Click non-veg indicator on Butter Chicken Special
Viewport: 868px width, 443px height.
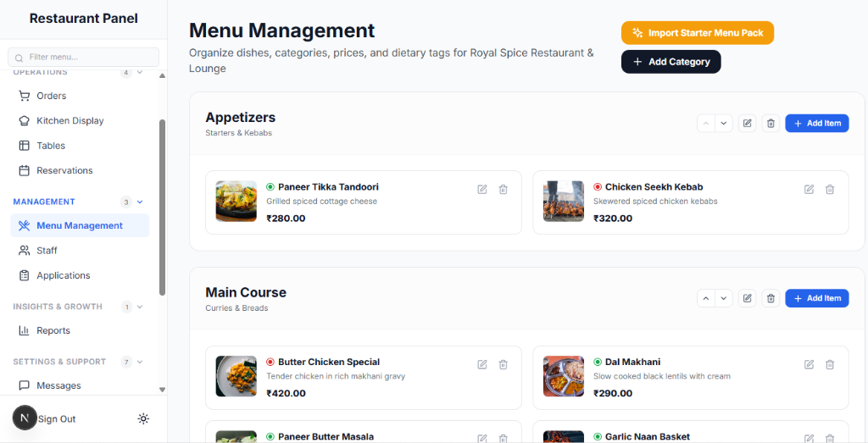coord(270,362)
